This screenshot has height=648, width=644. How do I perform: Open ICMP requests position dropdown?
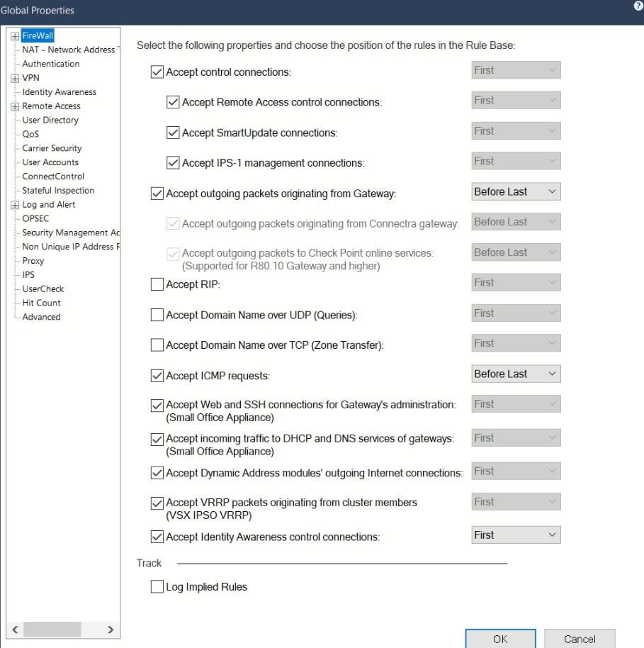[516, 374]
